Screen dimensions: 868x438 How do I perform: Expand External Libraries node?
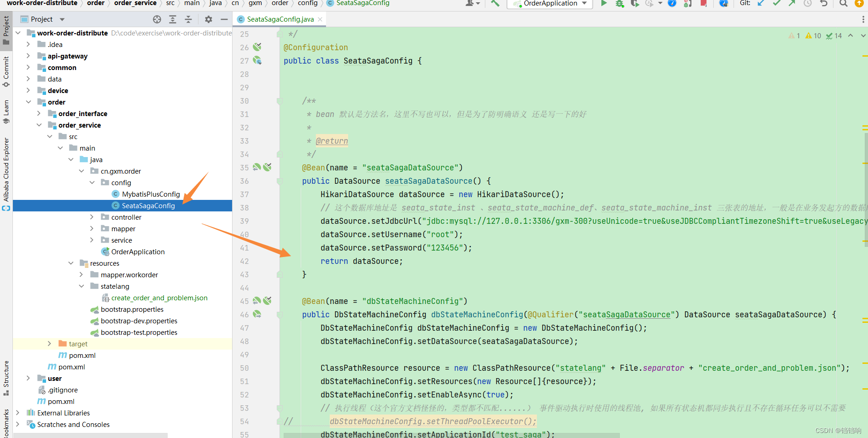coord(17,413)
